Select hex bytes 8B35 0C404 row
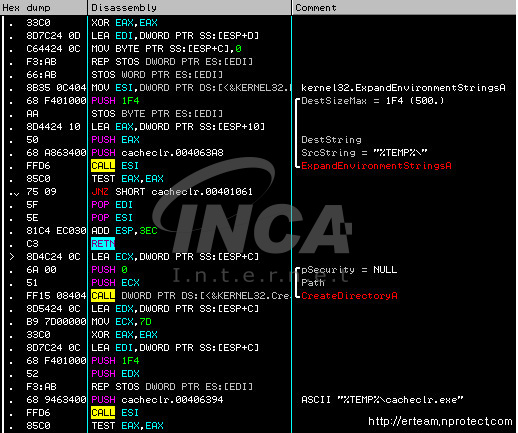The height and width of the screenshot is (433, 518). [x=56, y=88]
